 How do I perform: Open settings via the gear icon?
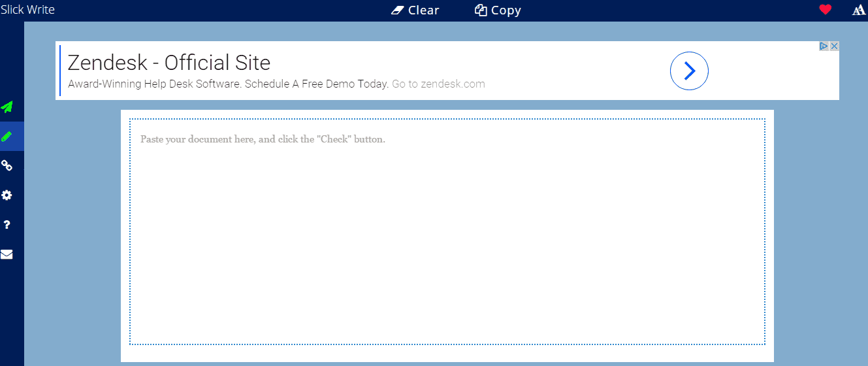coord(7,195)
